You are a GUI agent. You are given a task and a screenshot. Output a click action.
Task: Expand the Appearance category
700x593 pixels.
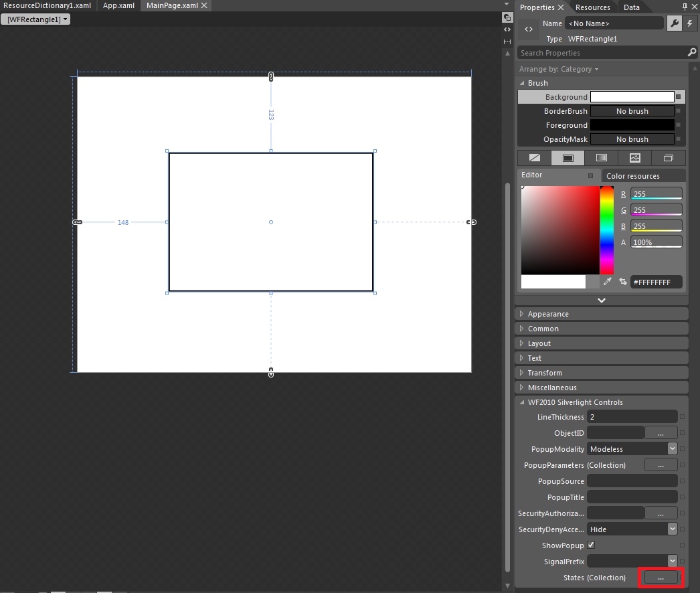pyautogui.click(x=547, y=314)
